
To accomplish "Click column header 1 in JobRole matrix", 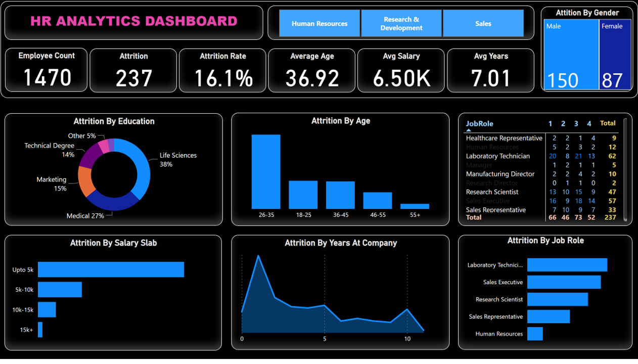I will point(551,124).
